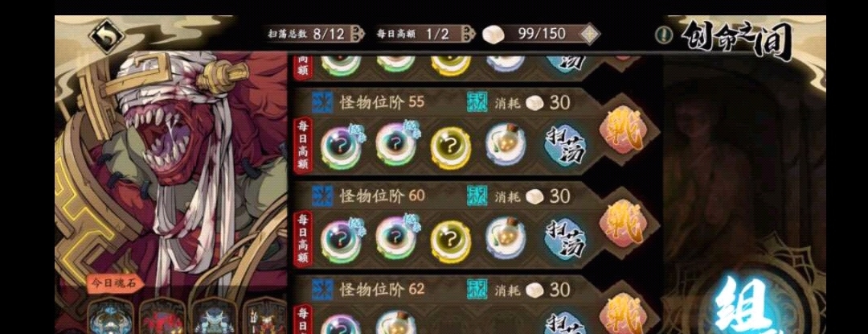
Task: Open the info exclamation icon beside 创命之间
Action: (x=661, y=35)
